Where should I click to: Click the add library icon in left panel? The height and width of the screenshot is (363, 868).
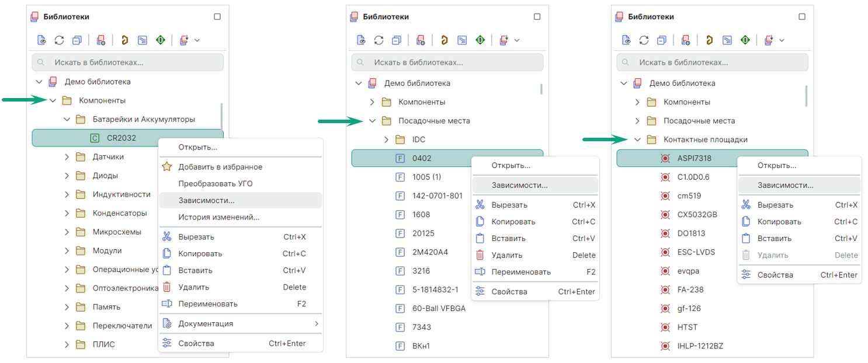coord(101,40)
